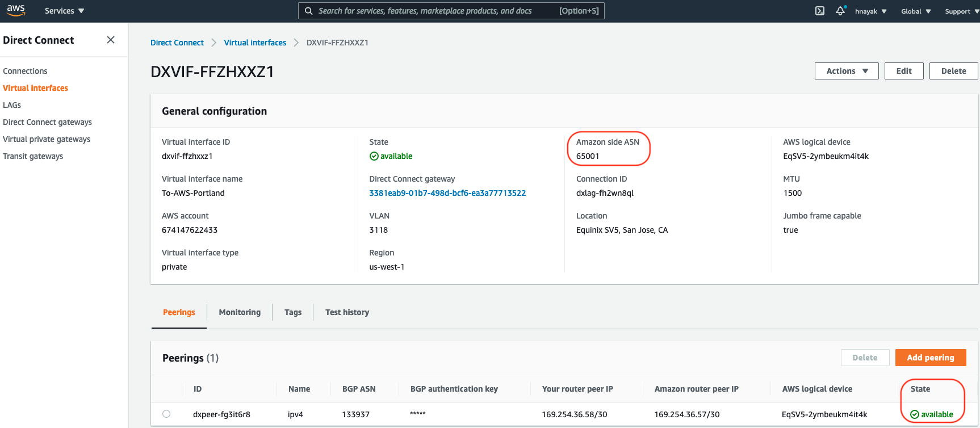Open the CloudShell terminal icon
Screen dimensions: 980x428
click(x=820, y=11)
